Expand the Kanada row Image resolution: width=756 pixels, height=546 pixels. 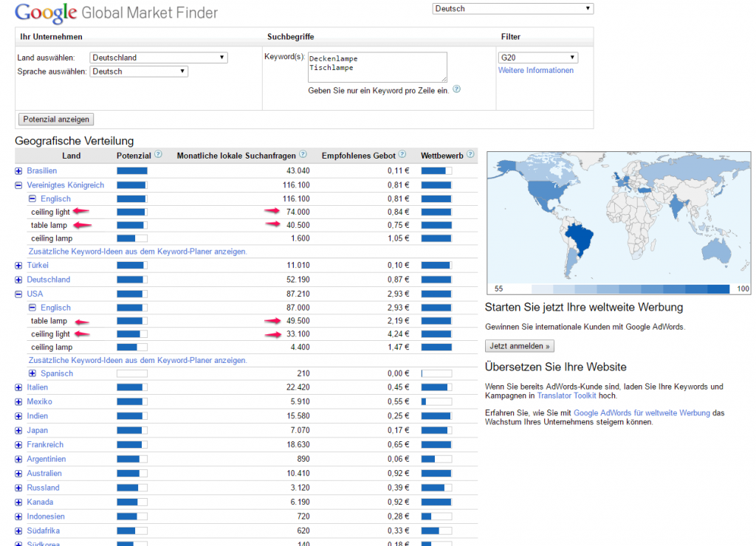coord(18,502)
